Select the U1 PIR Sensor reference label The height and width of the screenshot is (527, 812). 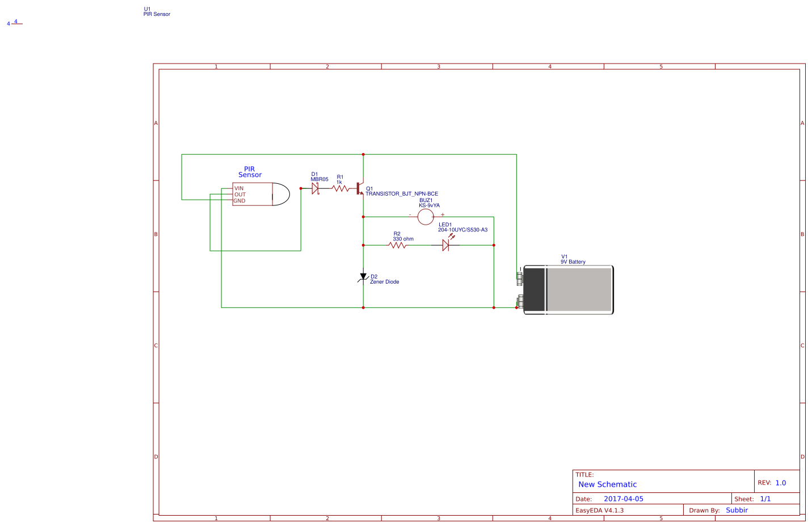pos(157,11)
